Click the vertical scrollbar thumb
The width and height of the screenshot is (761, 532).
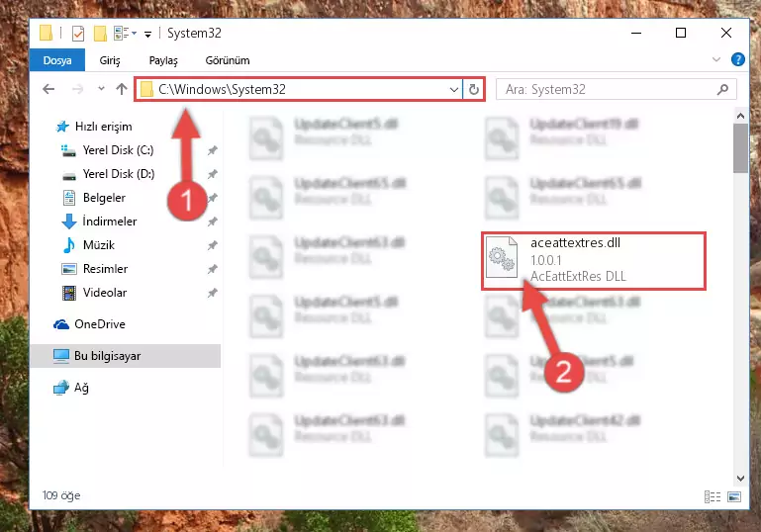740,148
